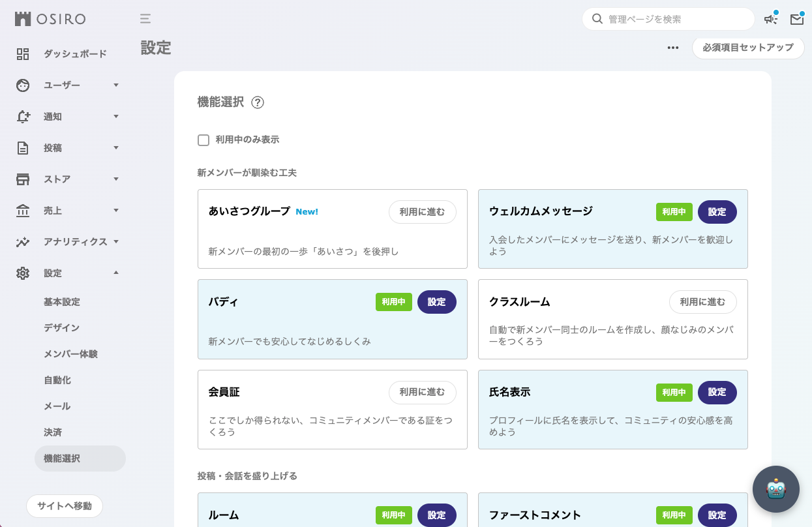This screenshot has height=527, width=812.
Task: Click the New! label on あいさつグループ
Action: pyautogui.click(x=307, y=212)
